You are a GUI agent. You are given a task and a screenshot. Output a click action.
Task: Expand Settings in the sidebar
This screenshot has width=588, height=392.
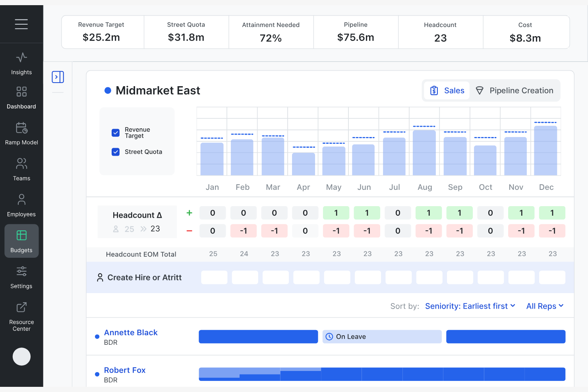coord(21,276)
